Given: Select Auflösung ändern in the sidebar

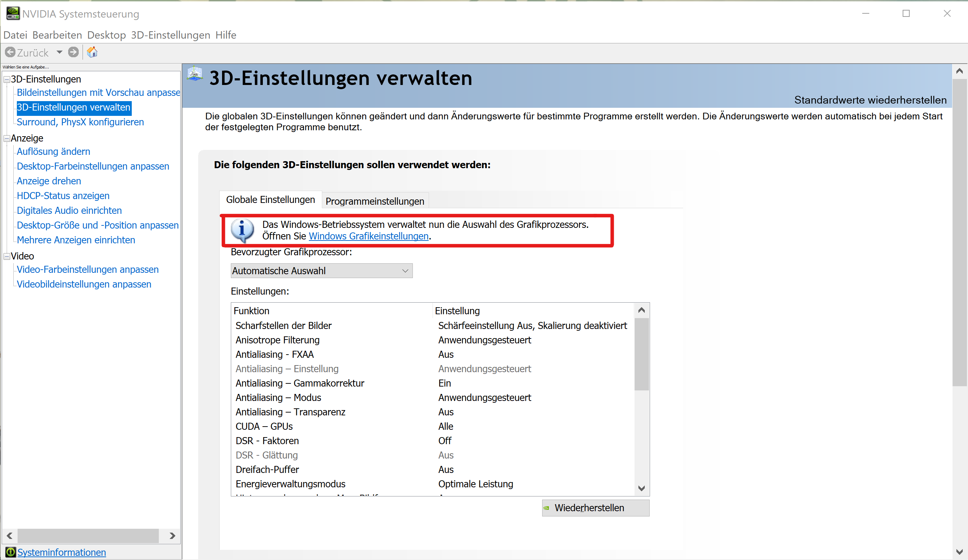Looking at the screenshot, I should 53,152.
